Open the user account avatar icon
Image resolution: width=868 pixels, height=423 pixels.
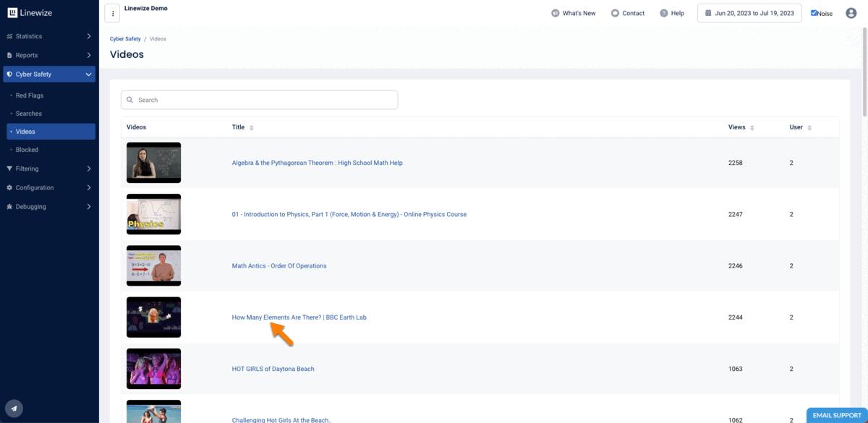(851, 13)
